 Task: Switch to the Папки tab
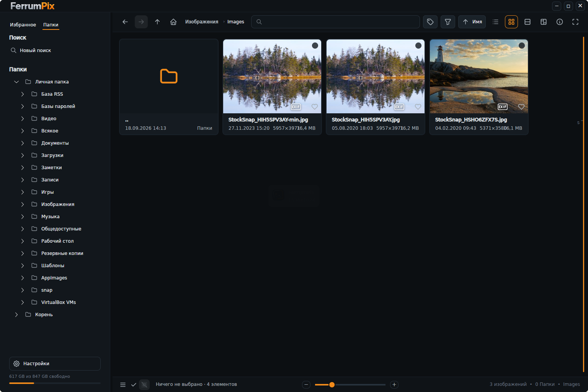click(x=51, y=25)
